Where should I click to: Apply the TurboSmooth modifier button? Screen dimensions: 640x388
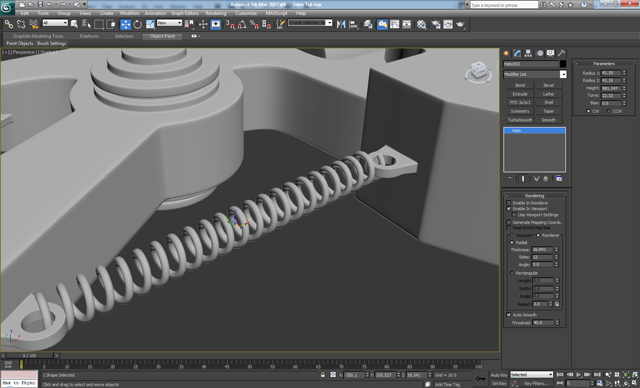[520, 120]
